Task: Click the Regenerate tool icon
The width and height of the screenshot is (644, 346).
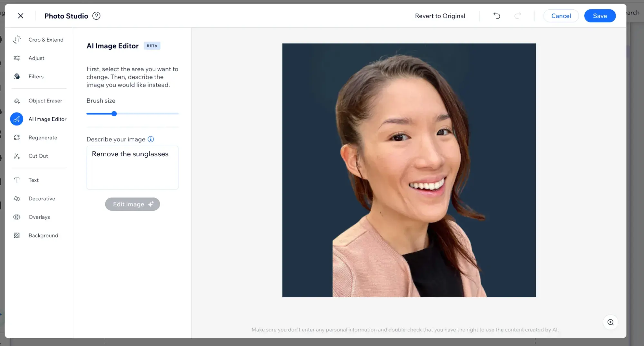Action: coord(17,138)
